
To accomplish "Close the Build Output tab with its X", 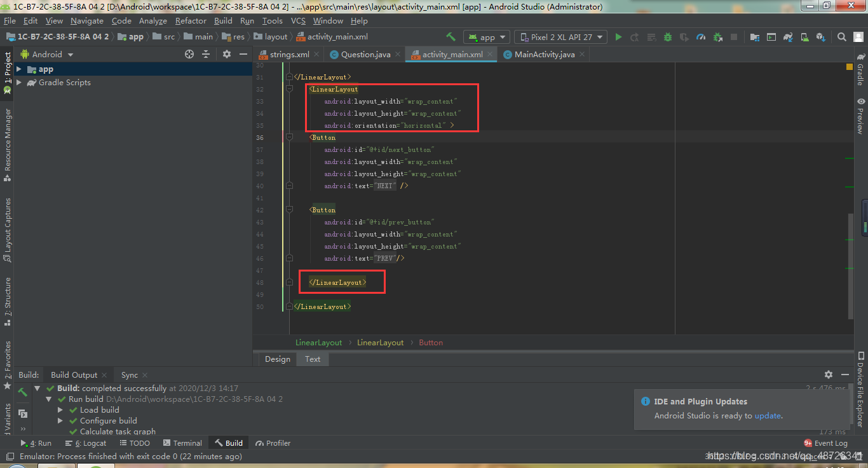I will [x=105, y=375].
